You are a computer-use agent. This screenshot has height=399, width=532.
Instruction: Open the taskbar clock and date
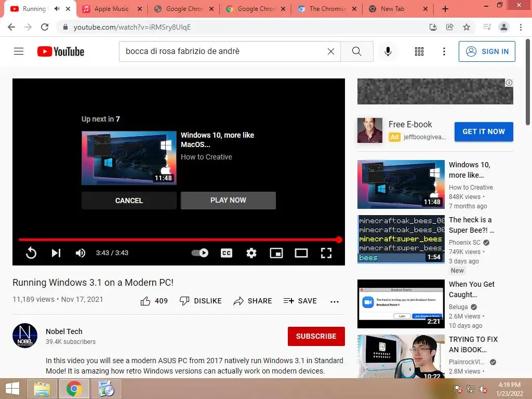tap(509, 389)
